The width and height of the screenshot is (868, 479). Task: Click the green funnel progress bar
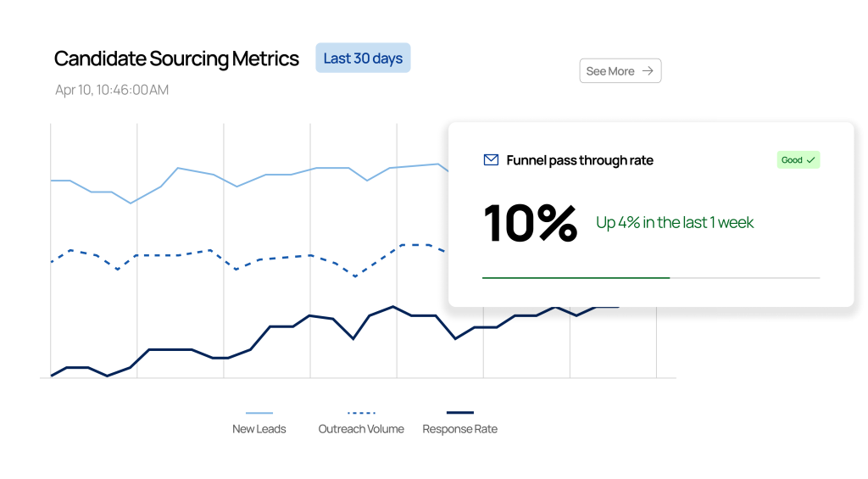(x=576, y=277)
